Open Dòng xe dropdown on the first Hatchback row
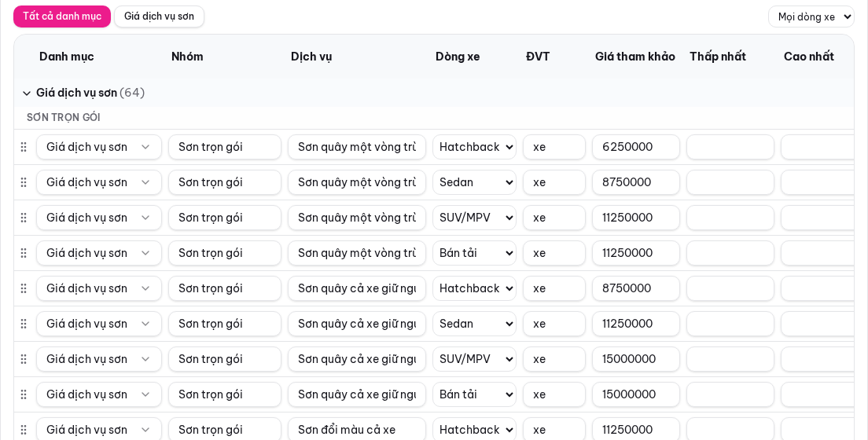Viewport: 868px width, 440px height. (x=474, y=147)
